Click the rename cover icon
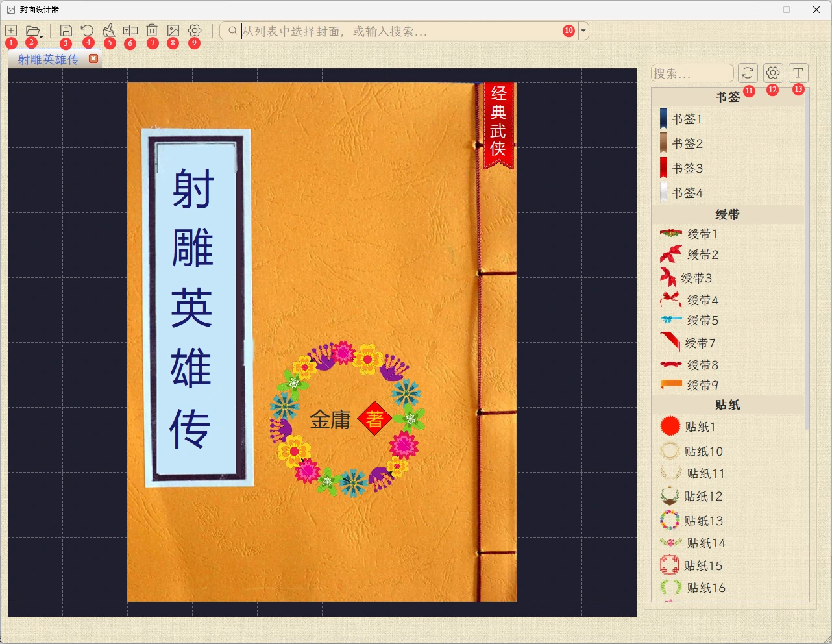Screen dimensions: 832x644 tap(130, 31)
